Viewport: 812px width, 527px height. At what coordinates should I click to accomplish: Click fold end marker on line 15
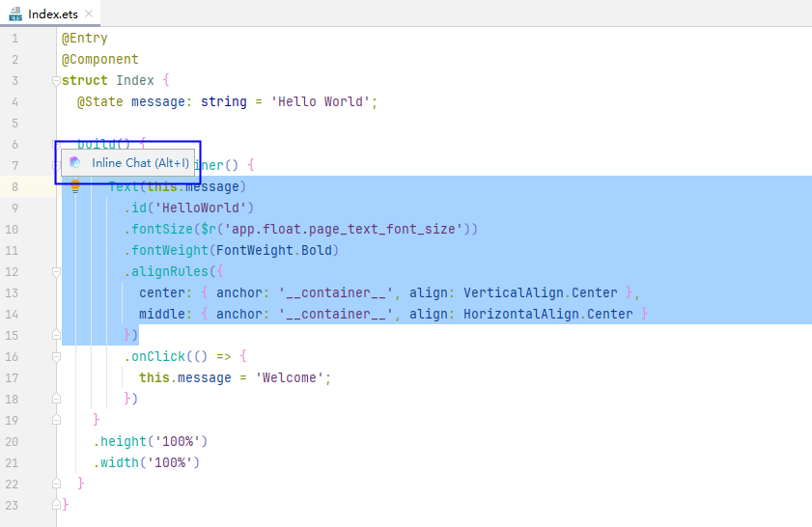pos(56,335)
